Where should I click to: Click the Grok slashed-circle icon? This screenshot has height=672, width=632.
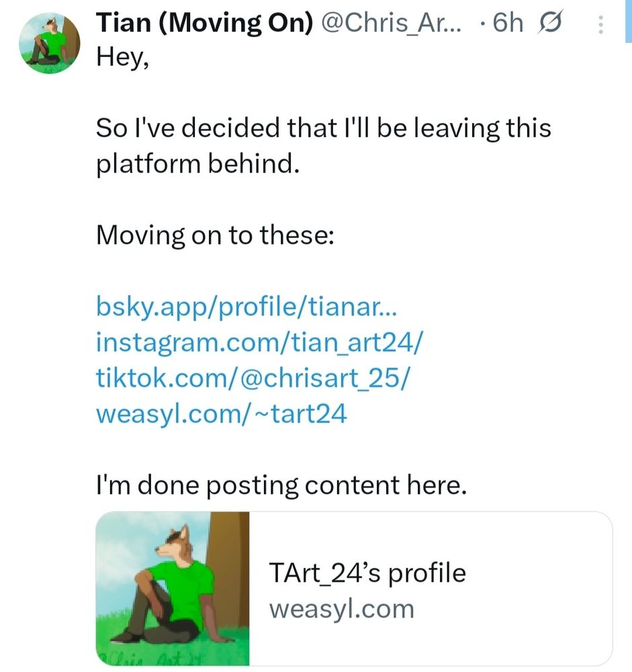(x=549, y=24)
